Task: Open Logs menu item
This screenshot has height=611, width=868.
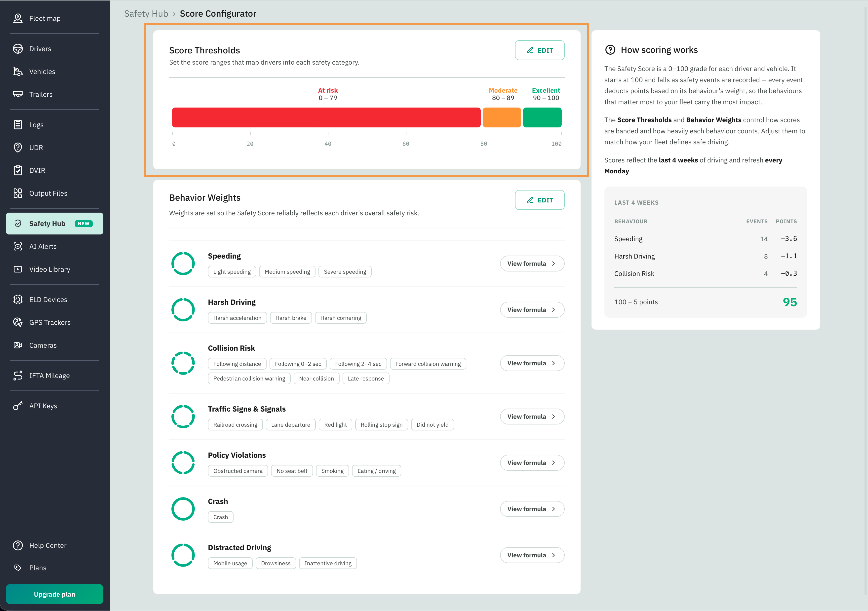Action: pos(54,125)
